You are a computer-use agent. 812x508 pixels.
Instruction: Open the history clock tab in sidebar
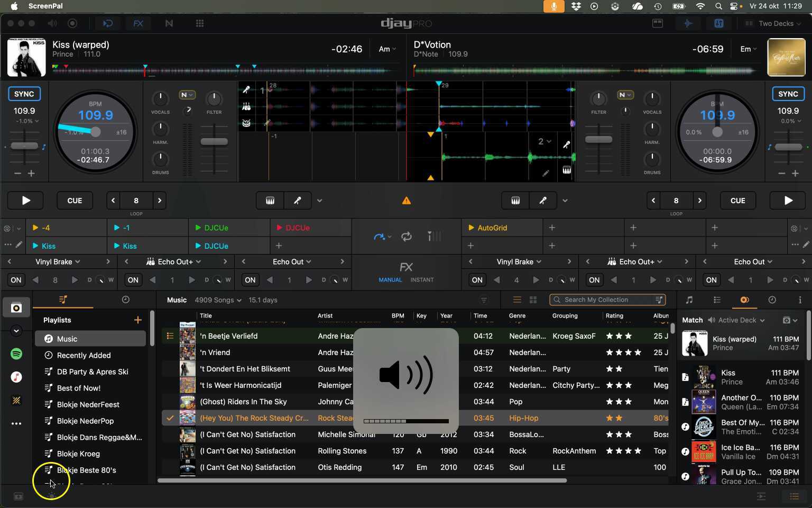click(125, 300)
